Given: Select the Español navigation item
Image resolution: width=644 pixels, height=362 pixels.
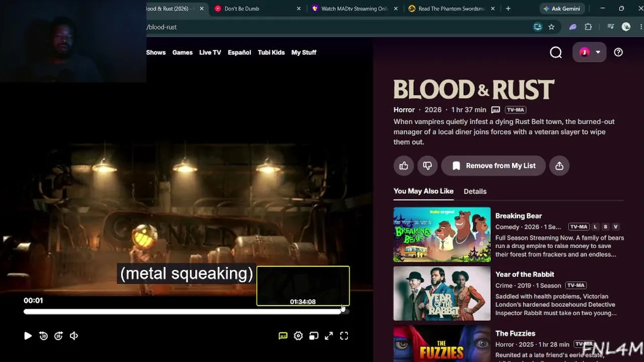Looking at the screenshot, I should 239,52.
